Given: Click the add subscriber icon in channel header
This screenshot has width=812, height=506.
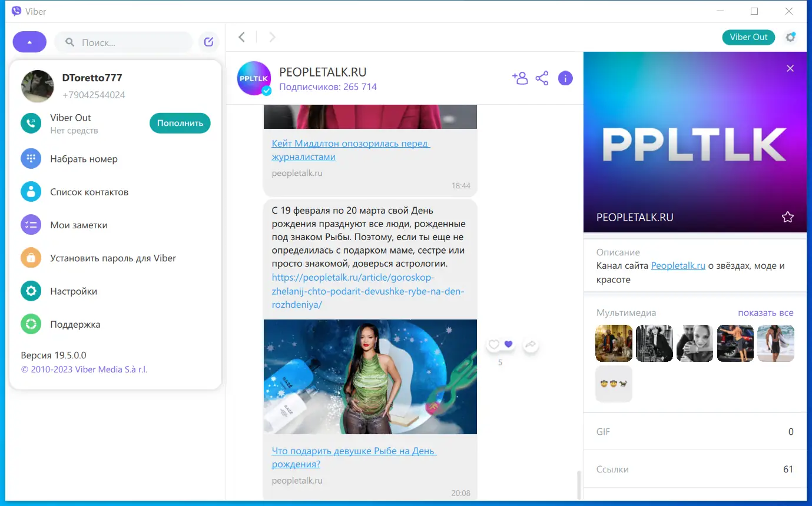Looking at the screenshot, I should click(x=520, y=78).
